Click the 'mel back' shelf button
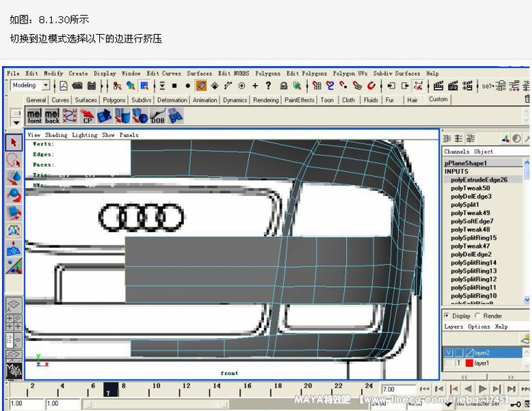 pos(52,116)
